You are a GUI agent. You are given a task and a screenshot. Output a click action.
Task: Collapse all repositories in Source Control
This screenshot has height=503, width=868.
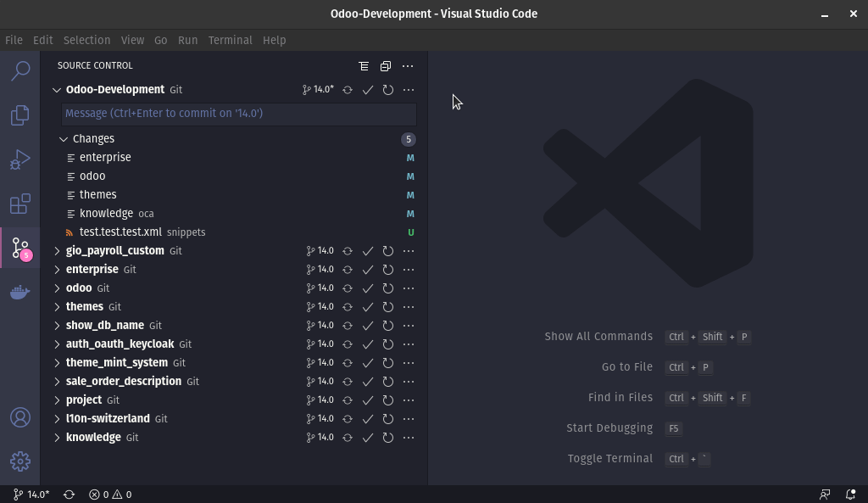(x=386, y=66)
